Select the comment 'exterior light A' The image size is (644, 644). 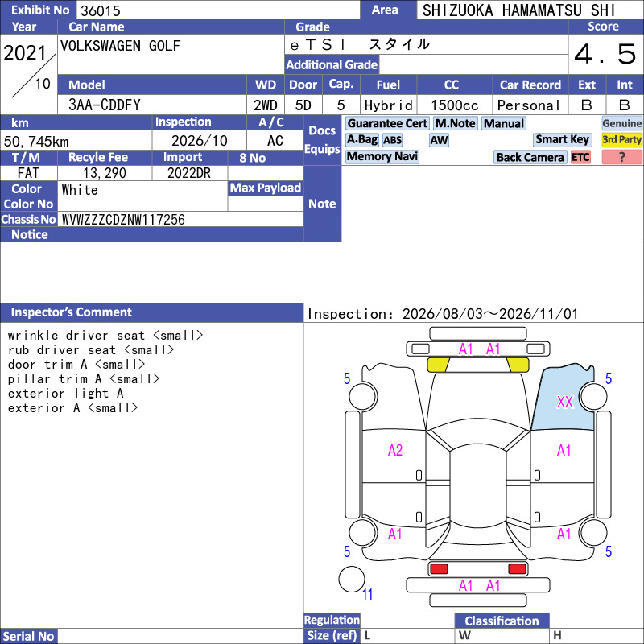coord(66,394)
